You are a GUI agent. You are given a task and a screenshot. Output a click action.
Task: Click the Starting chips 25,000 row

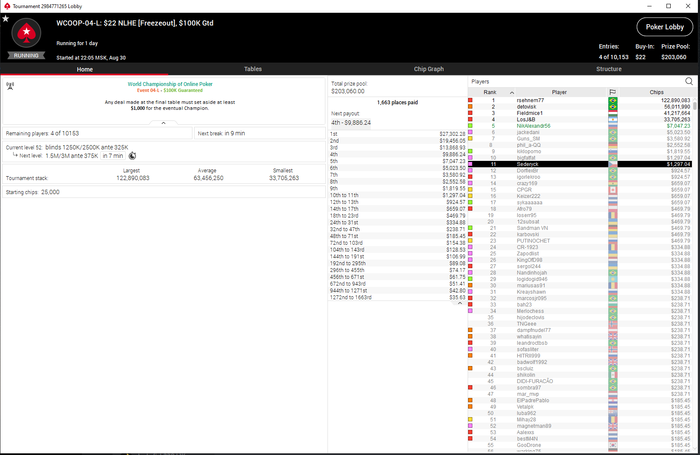164,192
